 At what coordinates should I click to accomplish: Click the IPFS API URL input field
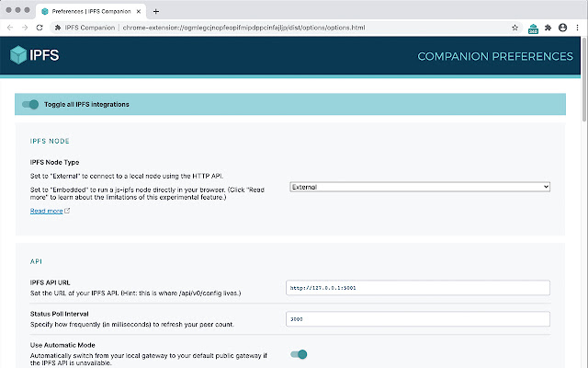pos(419,287)
